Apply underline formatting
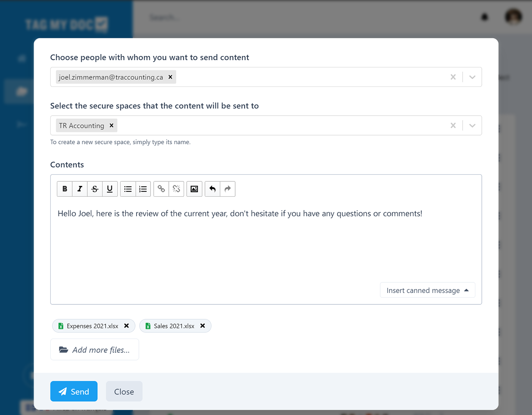 110,189
